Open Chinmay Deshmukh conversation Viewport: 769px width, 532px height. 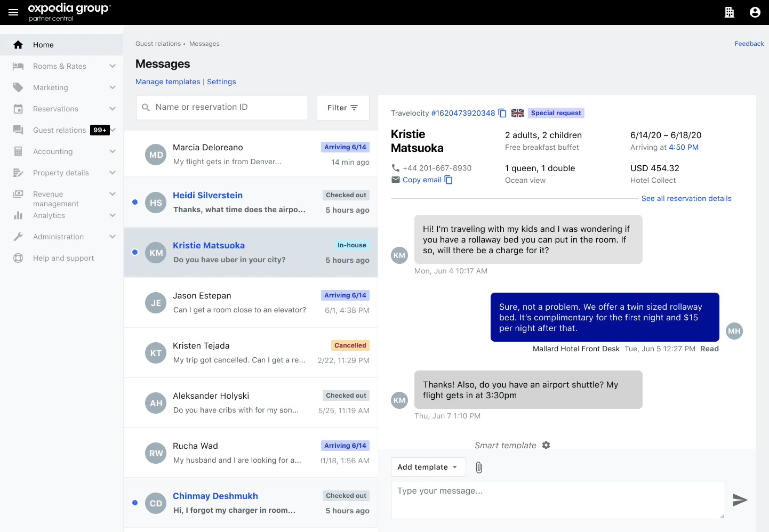(251, 503)
